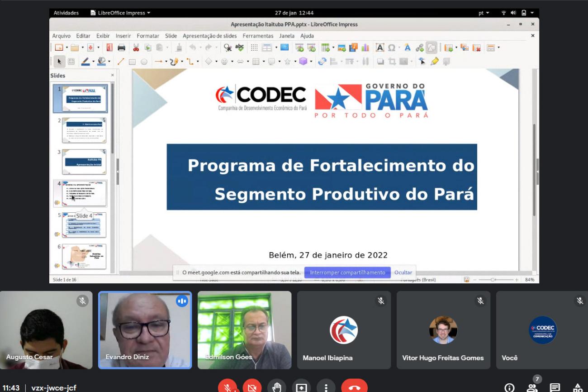Open the chat panel in Meet
The image size is (588, 392).
pyautogui.click(x=555, y=387)
